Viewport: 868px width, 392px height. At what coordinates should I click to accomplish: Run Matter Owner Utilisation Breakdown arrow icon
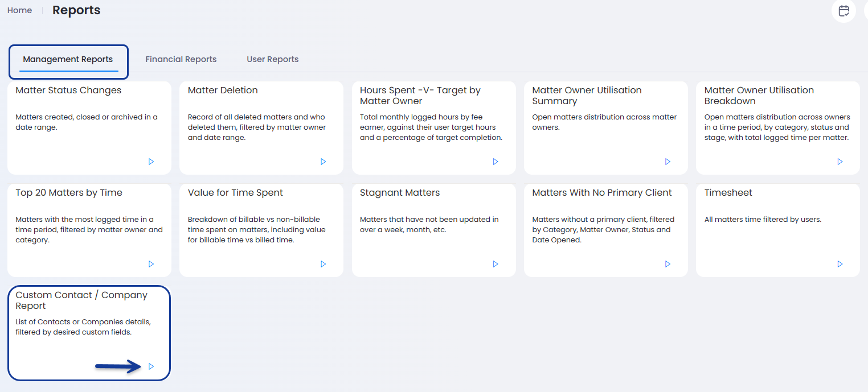click(840, 162)
